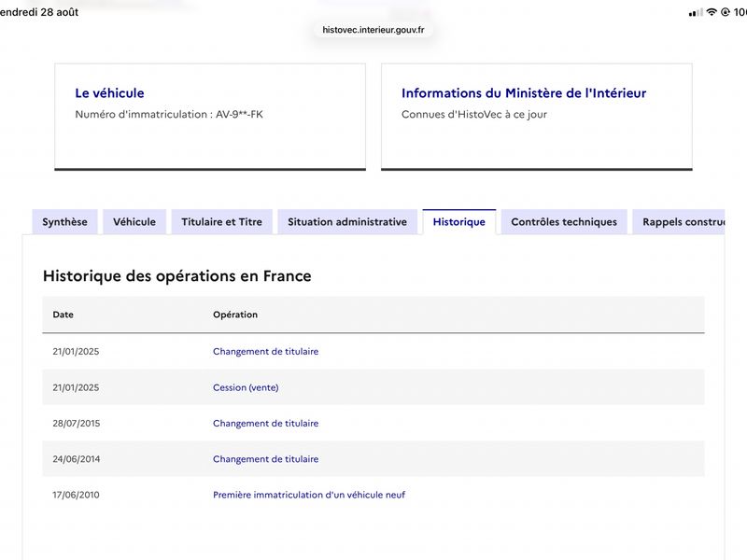Click the Historique des opérations en France heading
This screenshot has width=747, height=560.
tap(177, 276)
